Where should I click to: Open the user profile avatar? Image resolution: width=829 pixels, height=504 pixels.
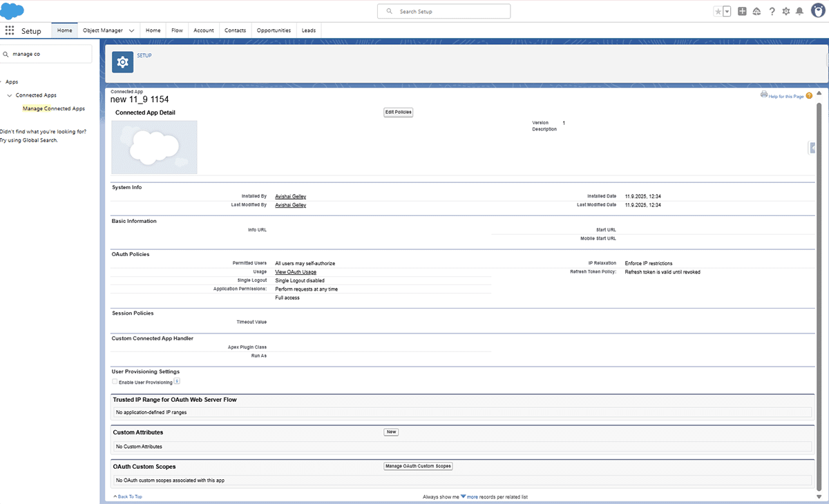(x=818, y=11)
